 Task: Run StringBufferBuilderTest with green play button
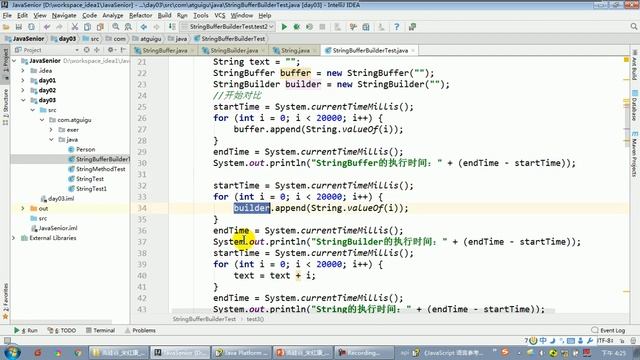point(284,27)
